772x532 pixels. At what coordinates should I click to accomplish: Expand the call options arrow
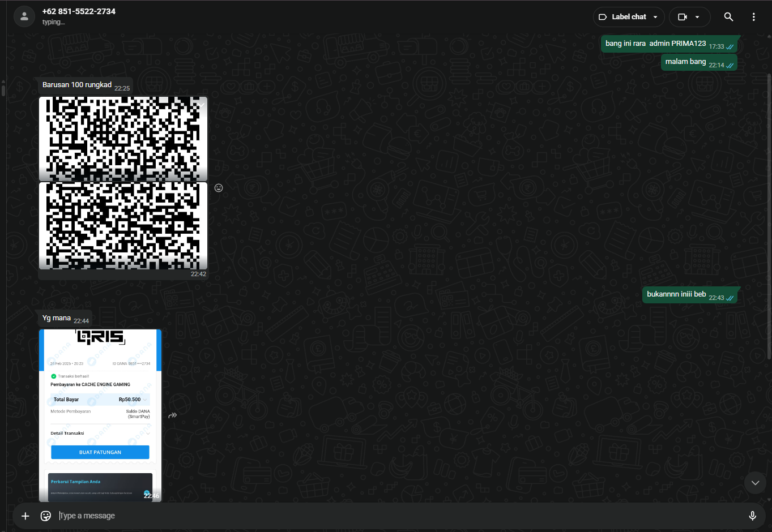click(697, 17)
